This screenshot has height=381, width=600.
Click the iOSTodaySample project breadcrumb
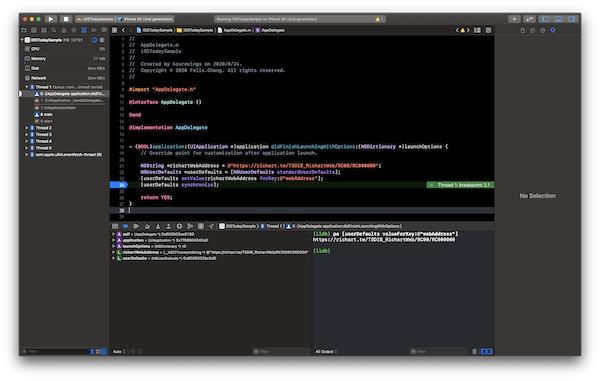pos(155,30)
